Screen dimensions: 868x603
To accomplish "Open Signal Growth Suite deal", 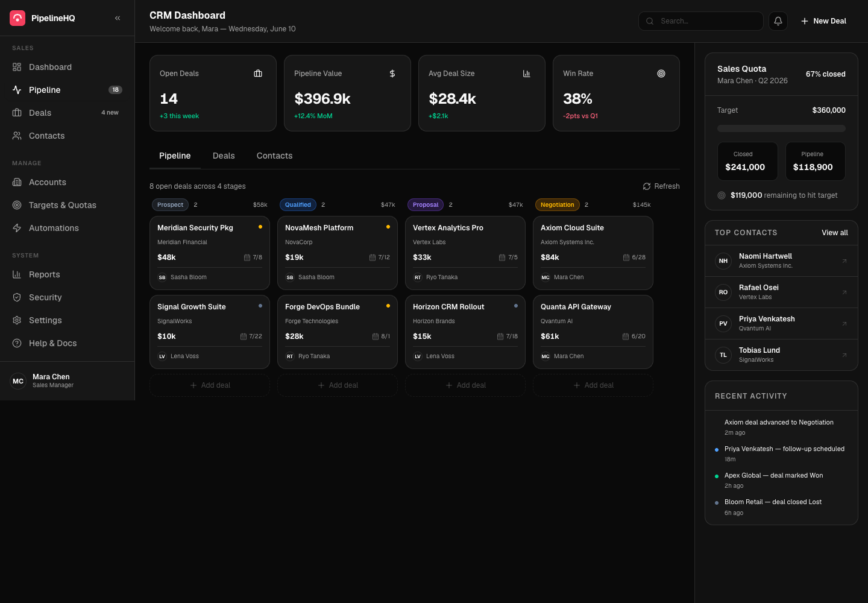I will click(x=210, y=332).
